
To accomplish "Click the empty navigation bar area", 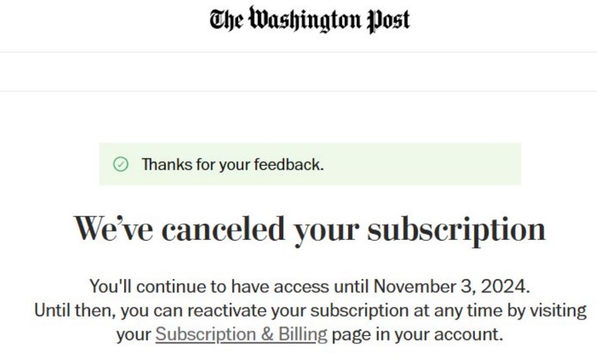I will pyautogui.click(x=298, y=69).
